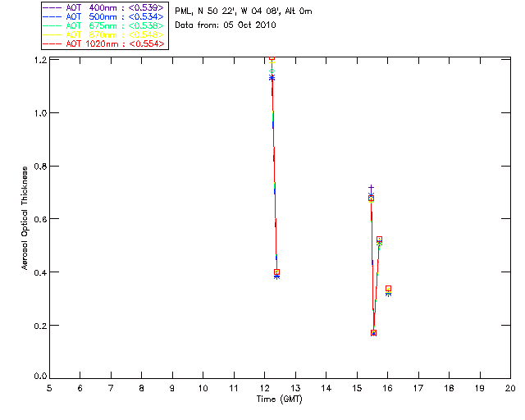
Task: Click the red square data point near 0.68
Action: pos(371,199)
